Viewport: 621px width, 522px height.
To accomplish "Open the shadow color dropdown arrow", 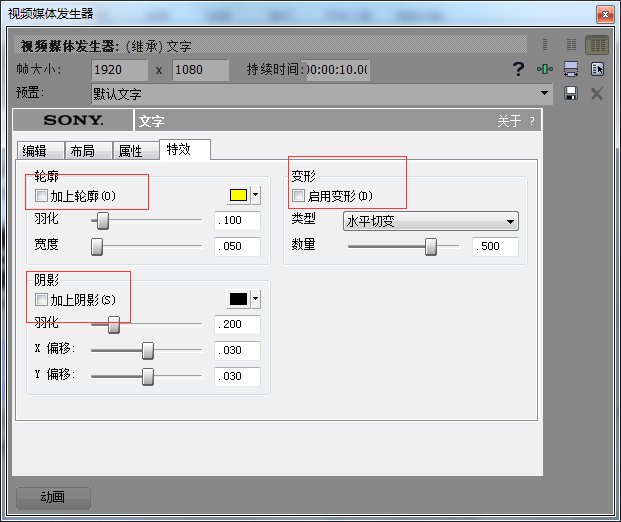I will (x=256, y=299).
